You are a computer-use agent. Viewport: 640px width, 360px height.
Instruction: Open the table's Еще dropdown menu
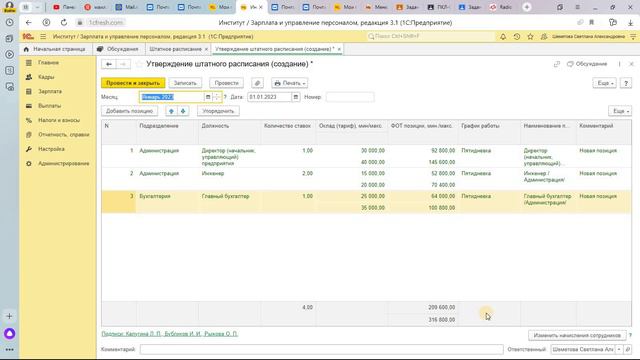tap(620, 111)
